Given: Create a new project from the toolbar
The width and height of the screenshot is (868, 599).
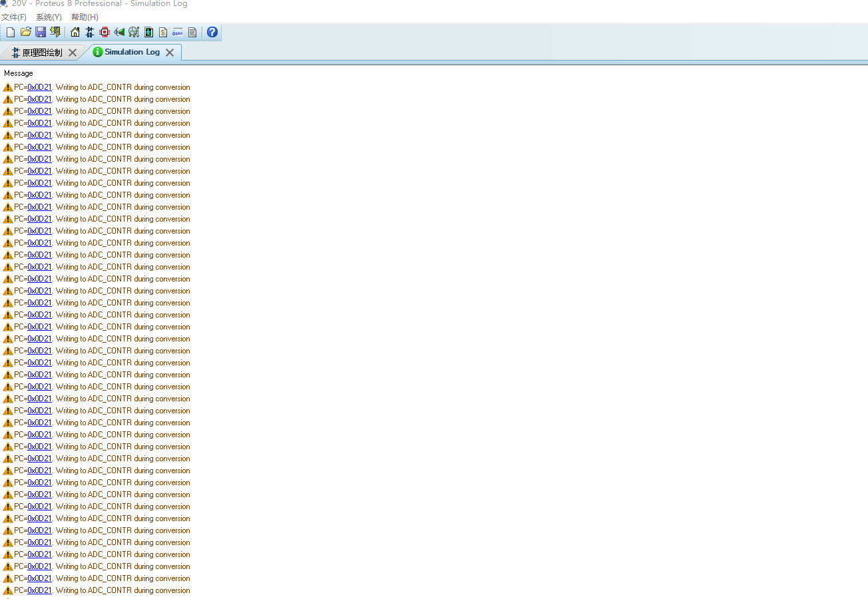Looking at the screenshot, I should [x=11, y=32].
